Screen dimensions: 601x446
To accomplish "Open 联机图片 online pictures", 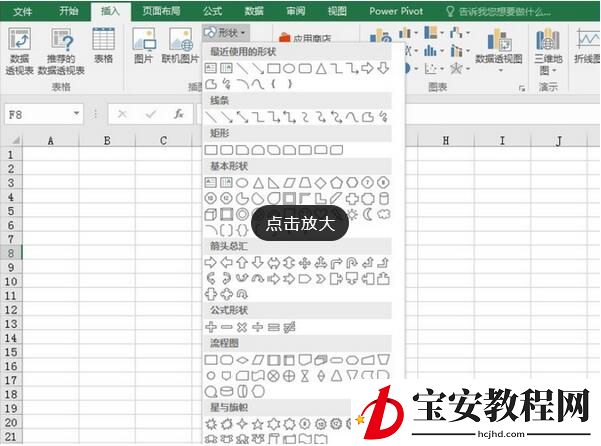I will tap(181, 45).
